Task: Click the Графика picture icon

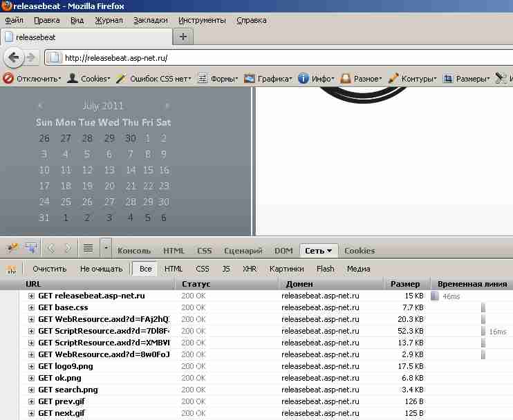Action: click(250, 79)
